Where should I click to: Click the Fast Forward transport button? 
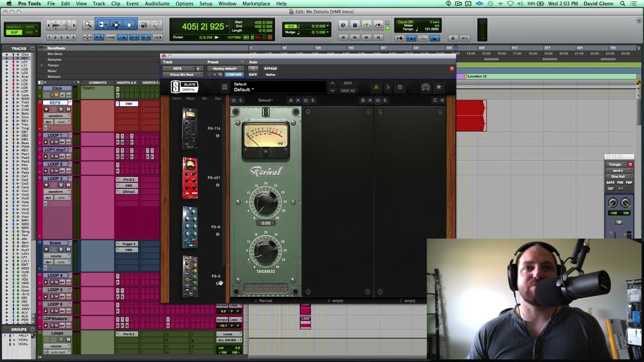click(x=366, y=37)
